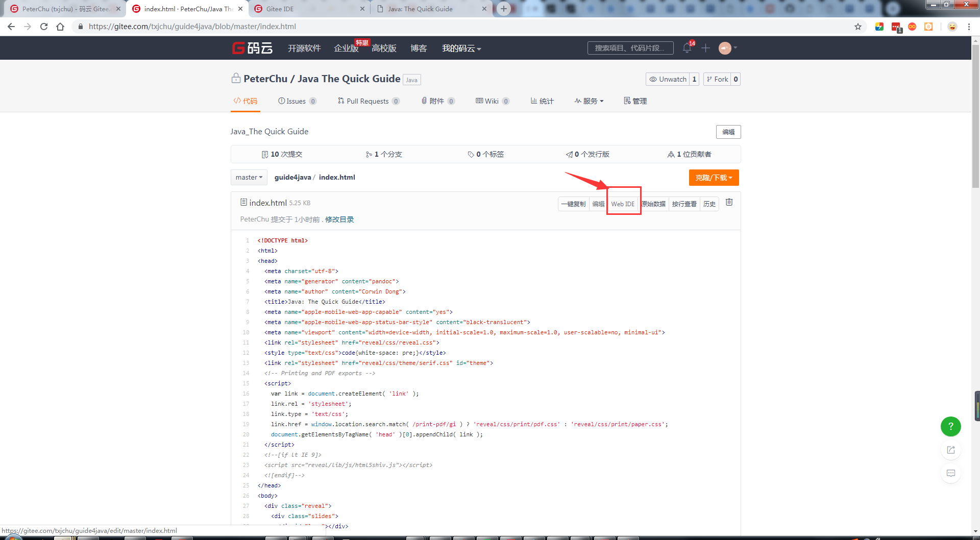
Task: Click the 修改目录 link
Action: pyautogui.click(x=339, y=219)
